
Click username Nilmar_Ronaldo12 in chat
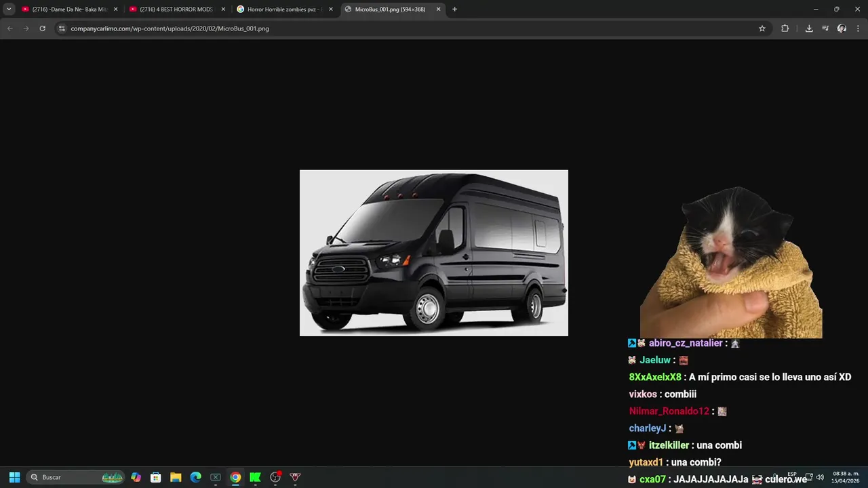[x=669, y=411]
